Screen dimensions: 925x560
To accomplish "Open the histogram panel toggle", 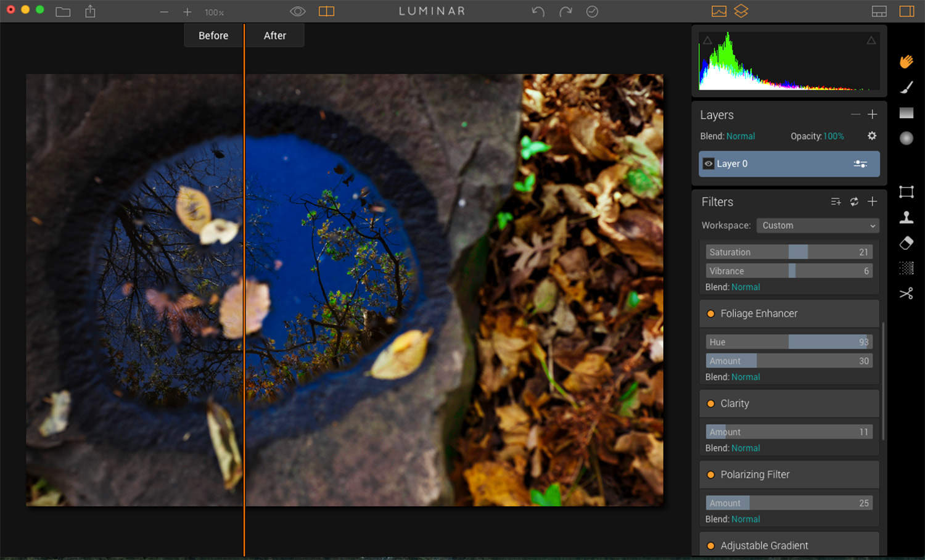I will [x=719, y=10].
